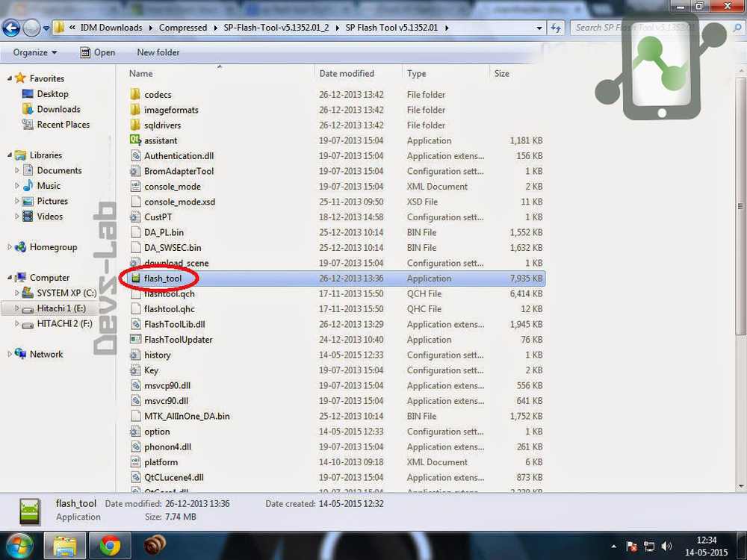
Task: Open Desktop in Favorites
Action: point(52,94)
